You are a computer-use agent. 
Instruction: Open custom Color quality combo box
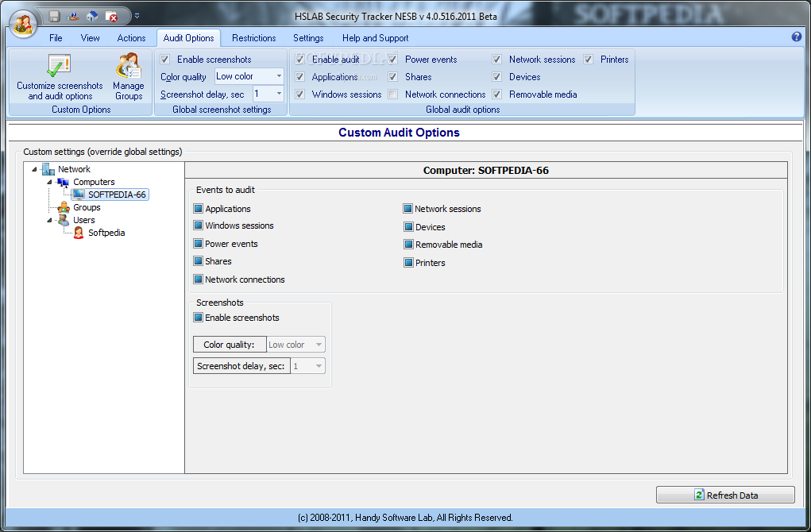[295, 345]
